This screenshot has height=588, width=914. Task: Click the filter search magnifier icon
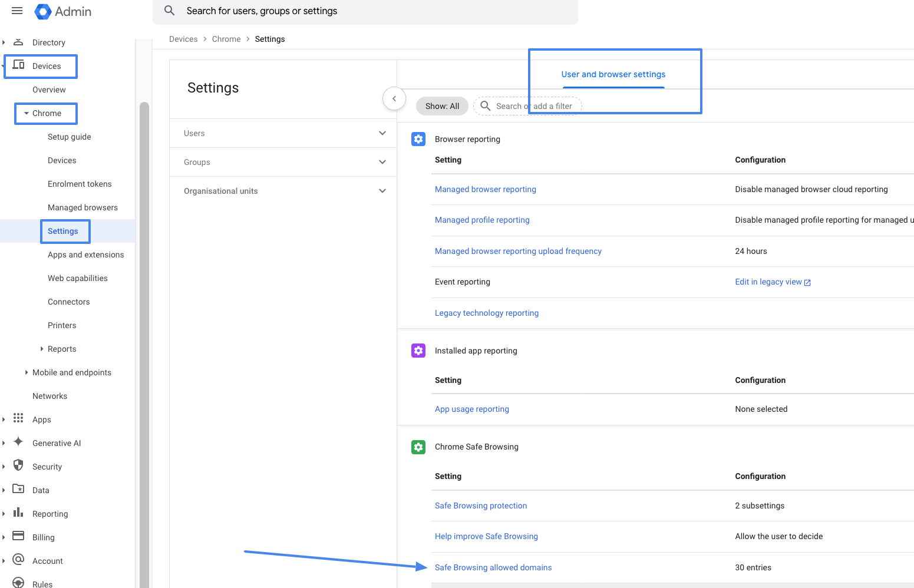[486, 106]
